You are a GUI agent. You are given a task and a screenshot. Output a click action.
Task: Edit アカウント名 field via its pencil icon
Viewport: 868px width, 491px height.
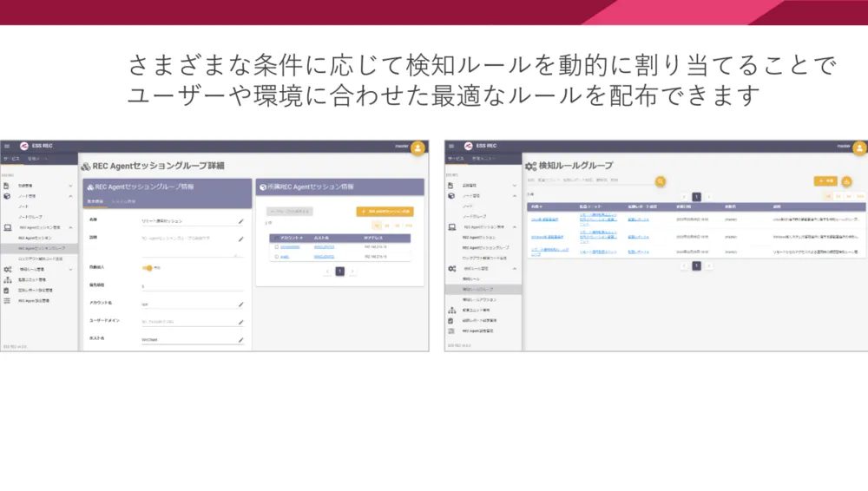(240, 304)
